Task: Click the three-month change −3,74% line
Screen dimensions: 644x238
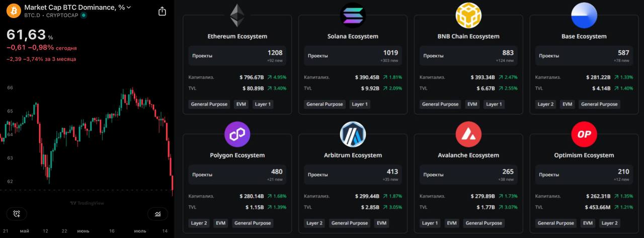Action: [x=41, y=59]
